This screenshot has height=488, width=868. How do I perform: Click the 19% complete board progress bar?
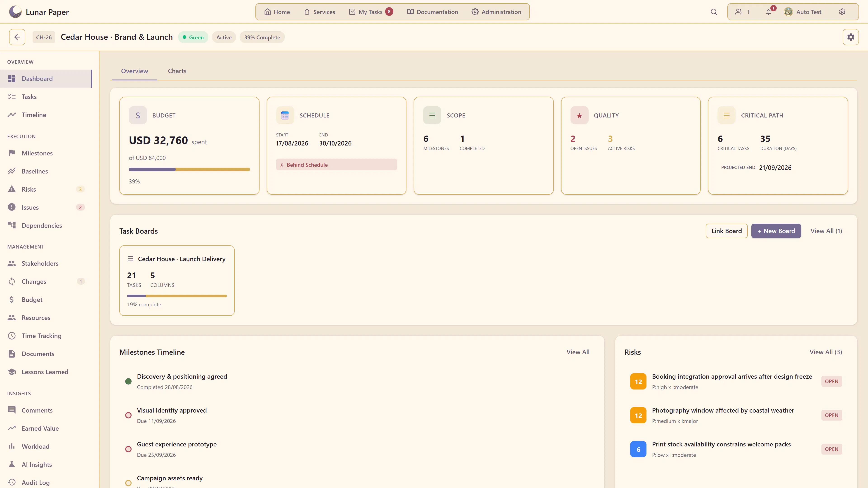tap(177, 296)
